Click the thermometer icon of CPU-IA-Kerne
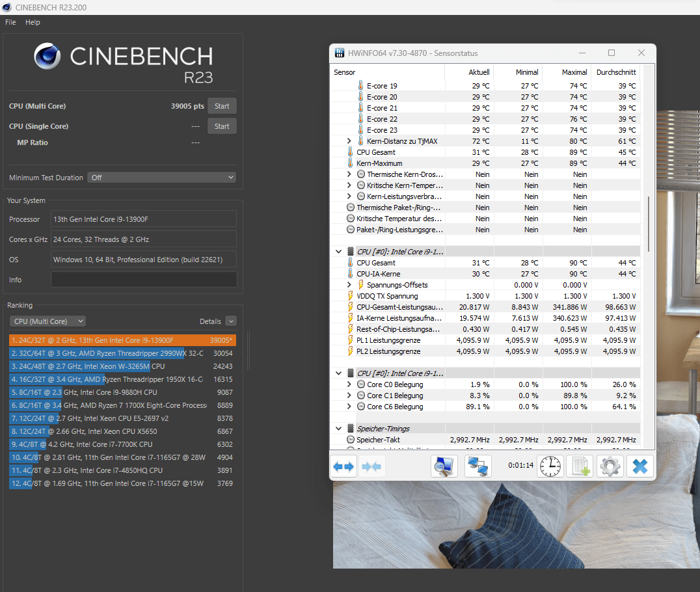 (351, 274)
